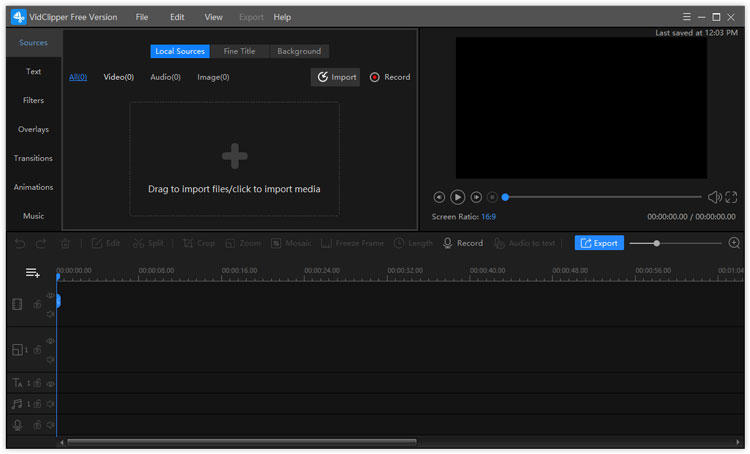
Task: Click the microphone Record toolbar button
Action: point(463,244)
